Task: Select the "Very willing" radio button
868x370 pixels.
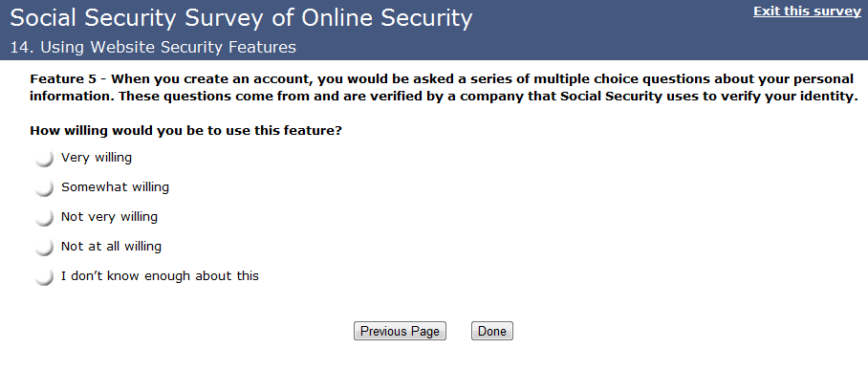Action: point(44,159)
